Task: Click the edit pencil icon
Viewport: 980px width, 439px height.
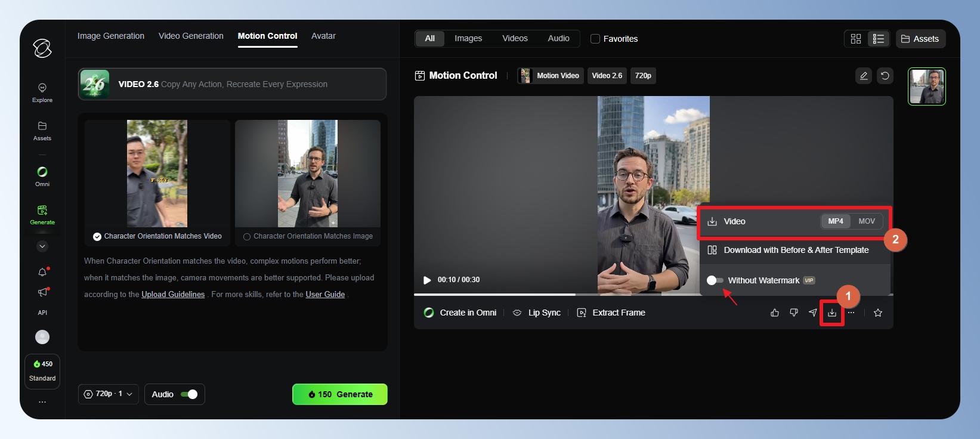Action: click(x=863, y=76)
